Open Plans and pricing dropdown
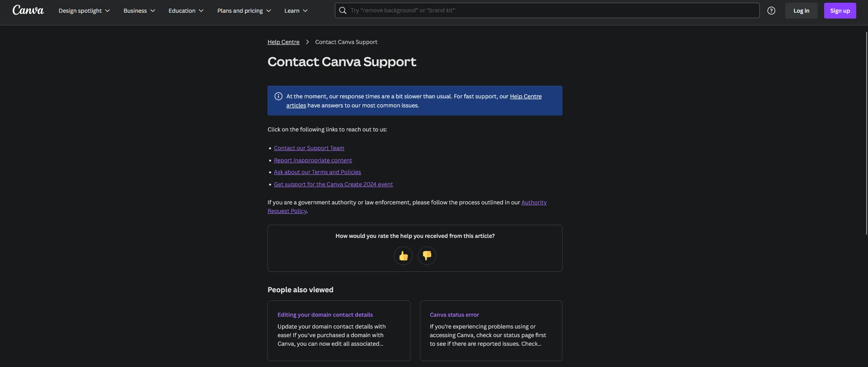This screenshot has width=868, height=367. point(244,10)
